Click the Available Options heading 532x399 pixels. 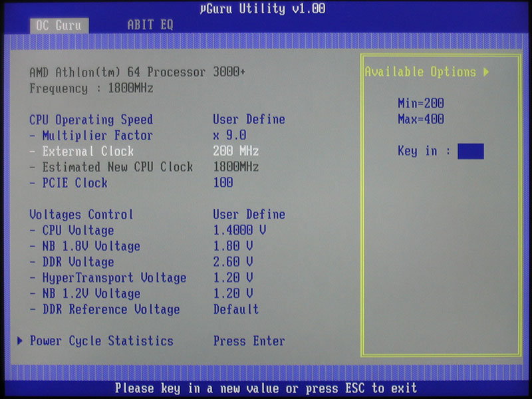click(420, 72)
